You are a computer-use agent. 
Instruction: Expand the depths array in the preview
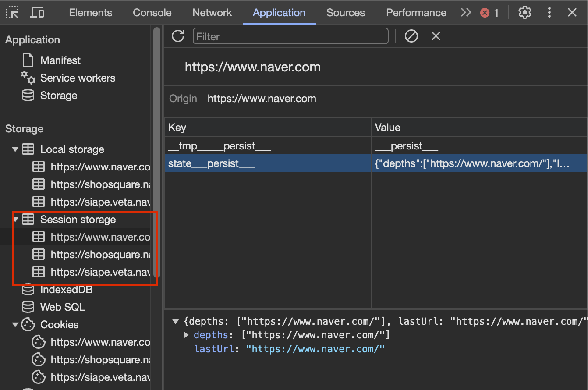[x=186, y=335]
